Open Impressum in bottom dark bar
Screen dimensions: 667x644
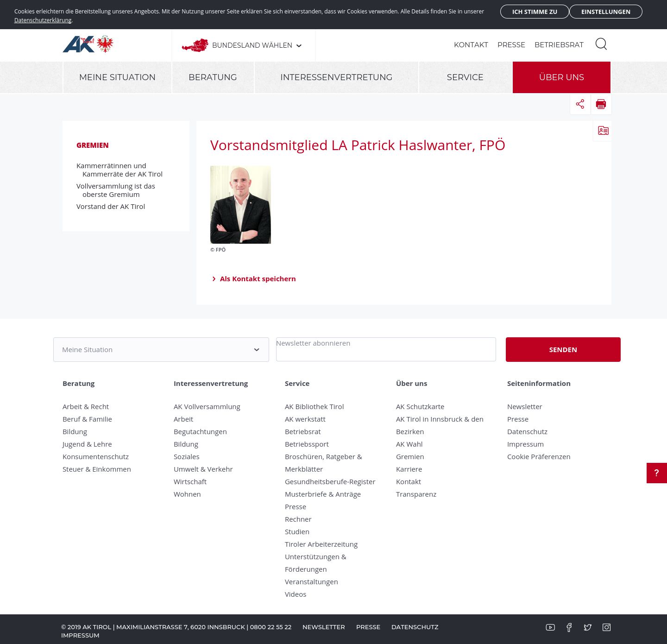[x=80, y=635]
